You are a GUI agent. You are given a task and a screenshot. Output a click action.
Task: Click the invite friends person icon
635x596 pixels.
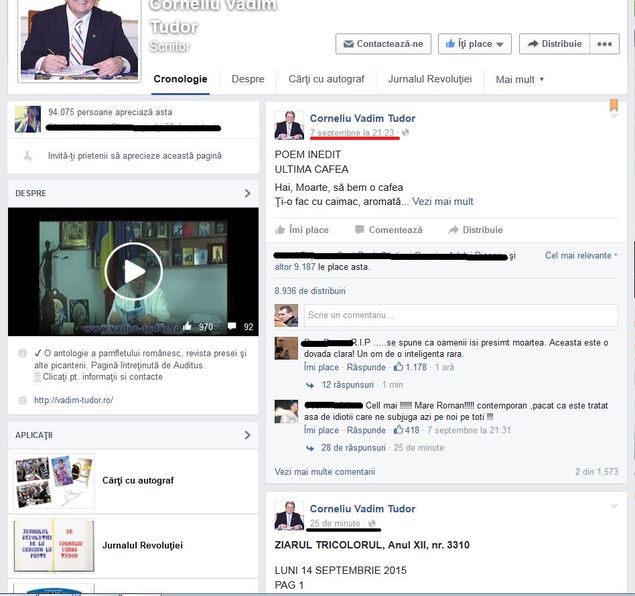(x=28, y=156)
